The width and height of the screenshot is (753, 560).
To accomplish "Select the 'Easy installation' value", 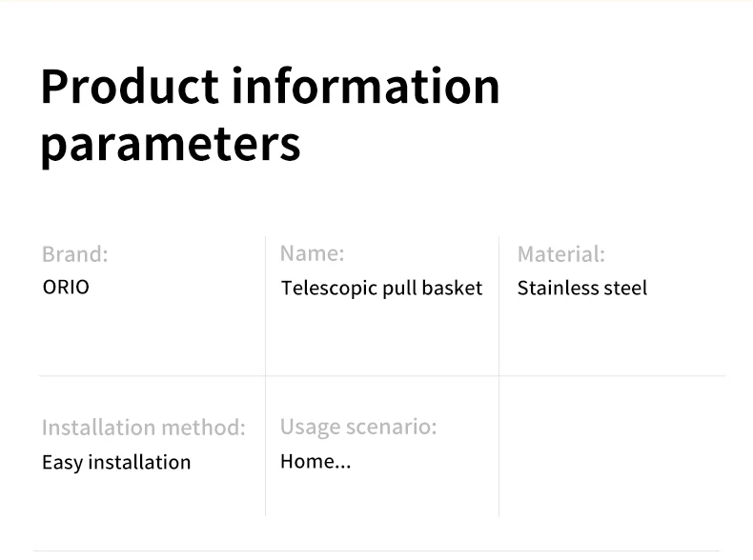I will 115,462.
